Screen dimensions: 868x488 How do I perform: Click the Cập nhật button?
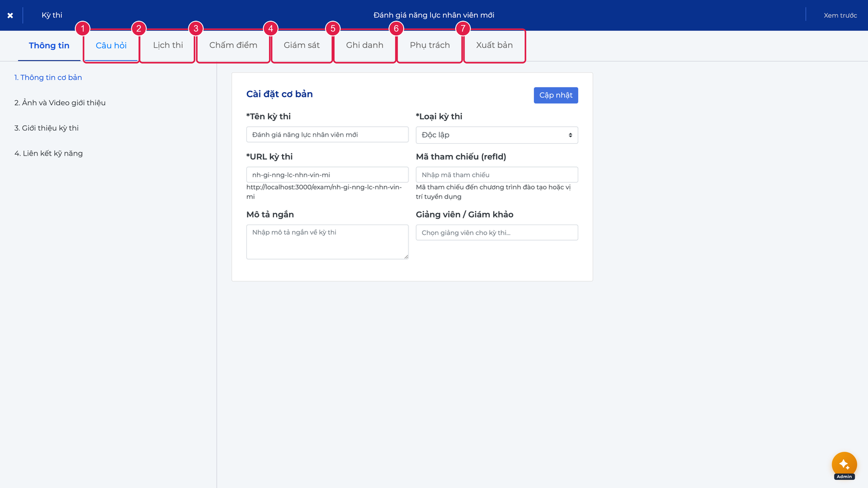click(x=556, y=95)
